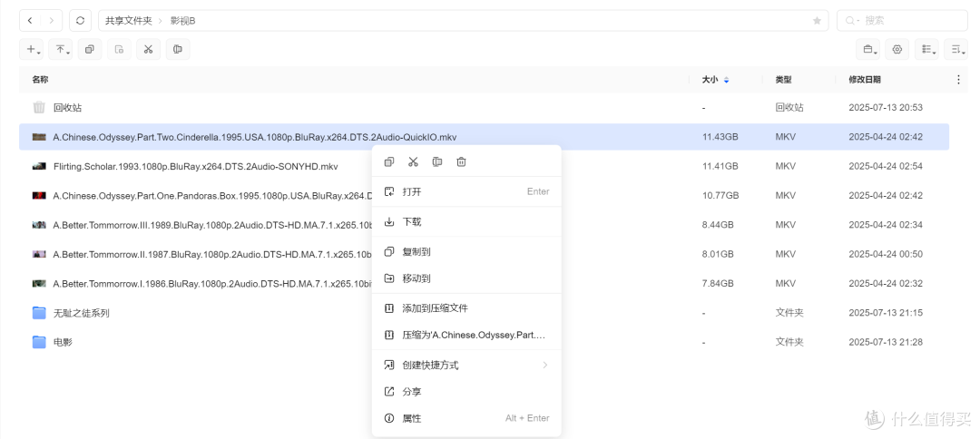Open the toolbox dropdown in the top-right toolbar
The image size is (980, 439).
pyautogui.click(x=868, y=49)
